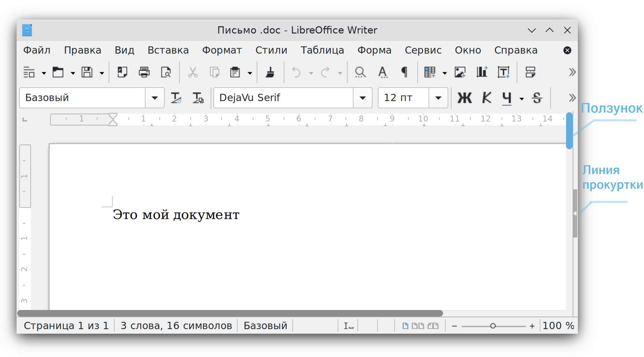Open Print Preview icon
Viewport: 644px width, 357px height.
pos(166,73)
